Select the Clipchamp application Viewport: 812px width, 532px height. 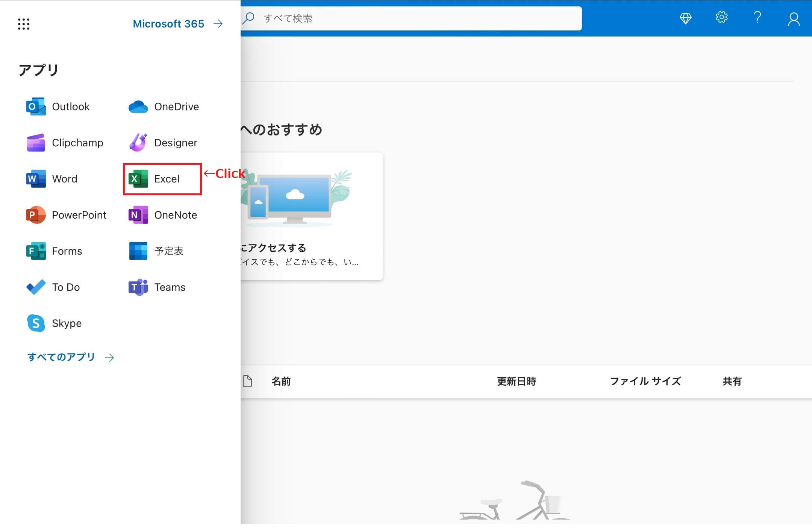[x=65, y=143]
